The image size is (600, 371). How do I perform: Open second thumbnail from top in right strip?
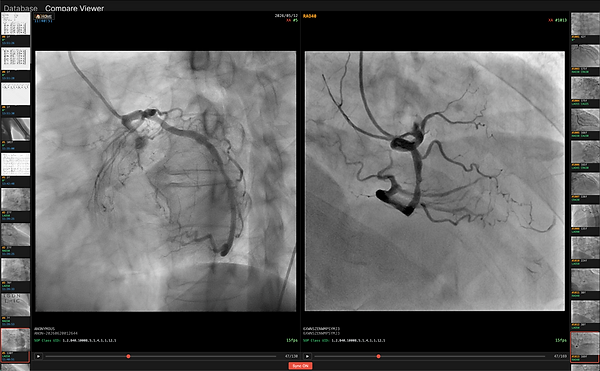pyautogui.click(x=585, y=56)
